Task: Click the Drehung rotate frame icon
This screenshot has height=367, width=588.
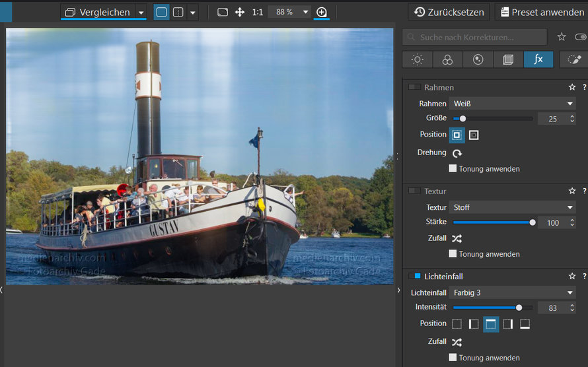Action: [x=457, y=153]
